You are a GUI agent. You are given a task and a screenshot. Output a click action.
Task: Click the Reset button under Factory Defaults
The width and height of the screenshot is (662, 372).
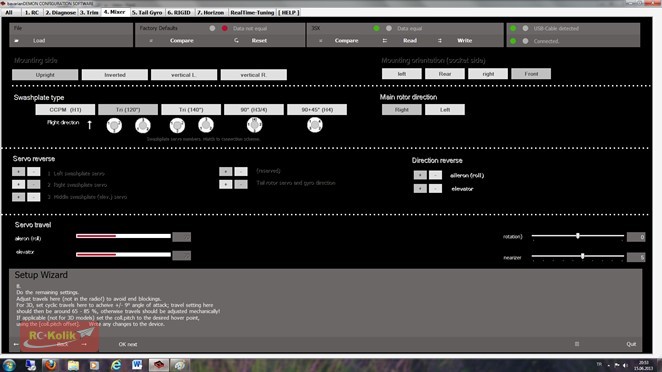(259, 41)
